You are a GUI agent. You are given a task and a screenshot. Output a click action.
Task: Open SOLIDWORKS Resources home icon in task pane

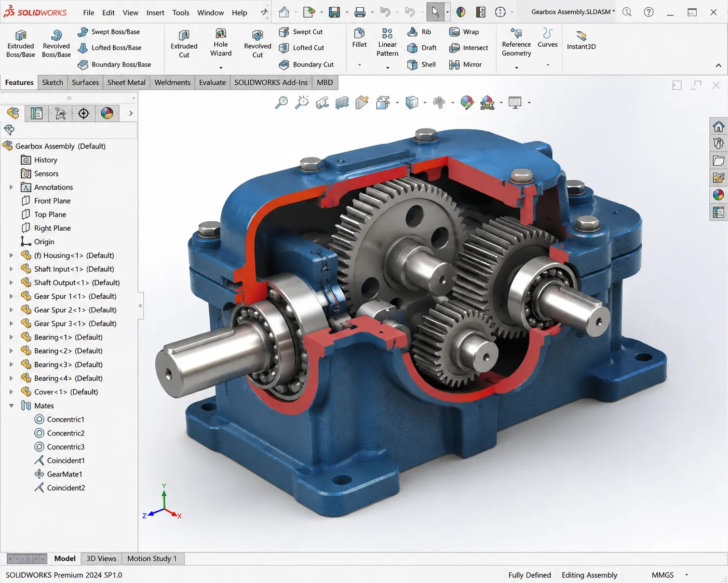(x=719, y=126)
